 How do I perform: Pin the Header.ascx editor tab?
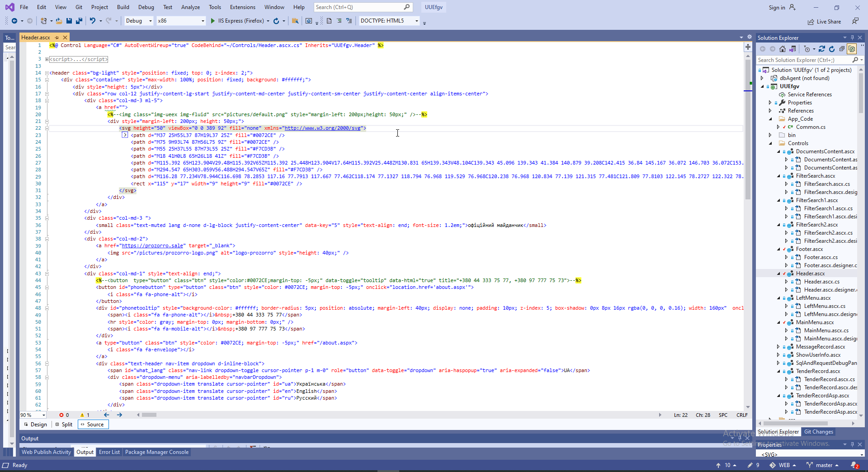click(57, 38)
